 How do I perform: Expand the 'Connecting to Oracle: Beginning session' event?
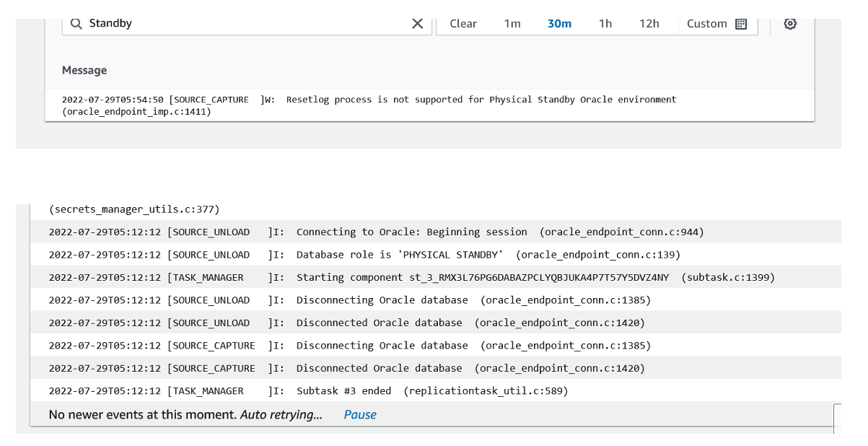375,232
